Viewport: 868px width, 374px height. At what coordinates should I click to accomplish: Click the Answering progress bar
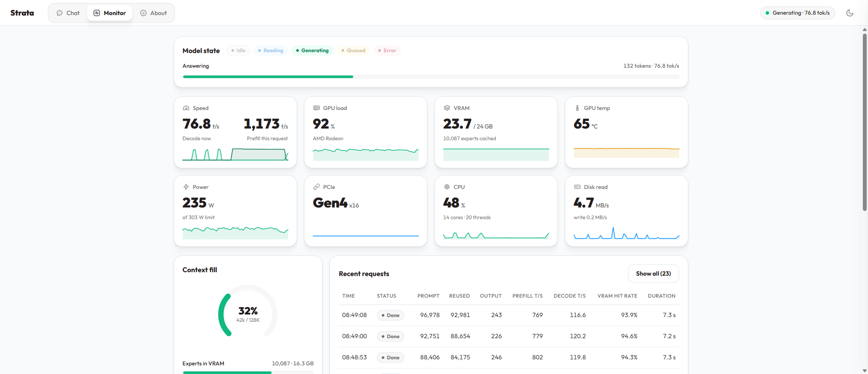pyautogui.click(x=431, y=77)
